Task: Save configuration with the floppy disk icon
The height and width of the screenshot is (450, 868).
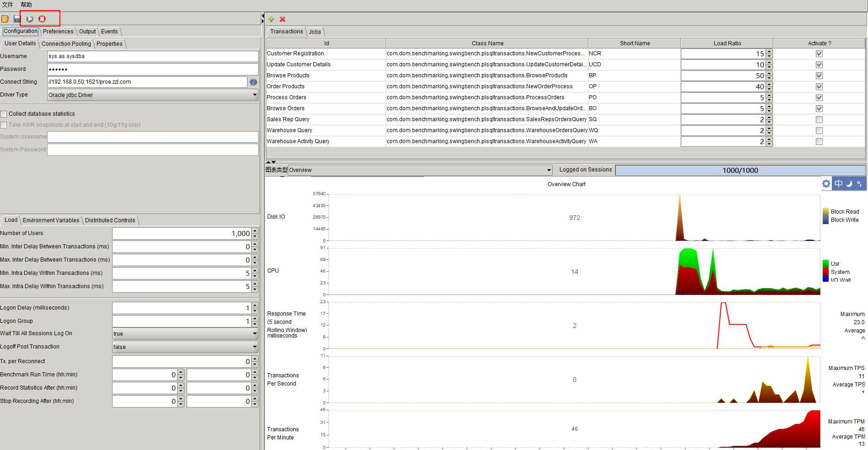Action: (x=17, y=19)
